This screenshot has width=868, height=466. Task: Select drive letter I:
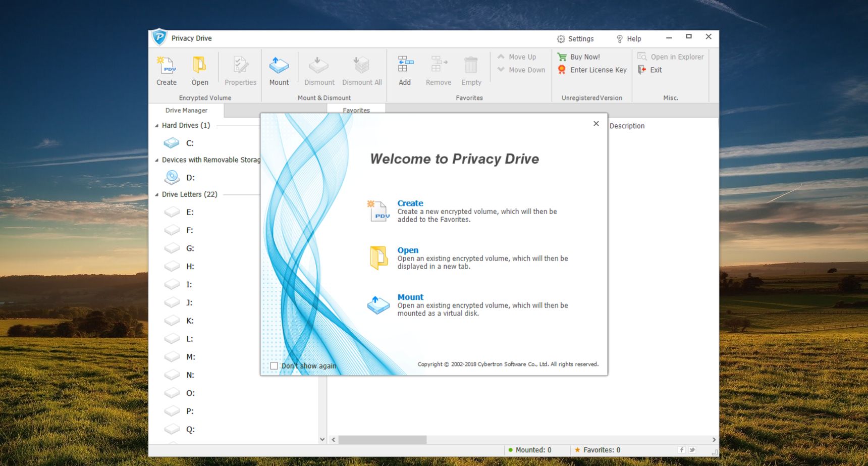click(x=179, y=285)
